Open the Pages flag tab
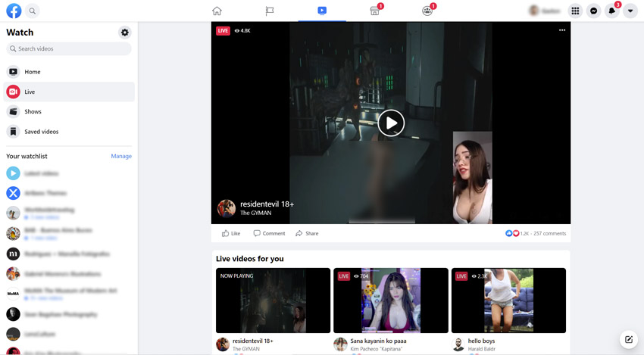The width and height of the screenshot is (644, 355). (x=270, y=11)
